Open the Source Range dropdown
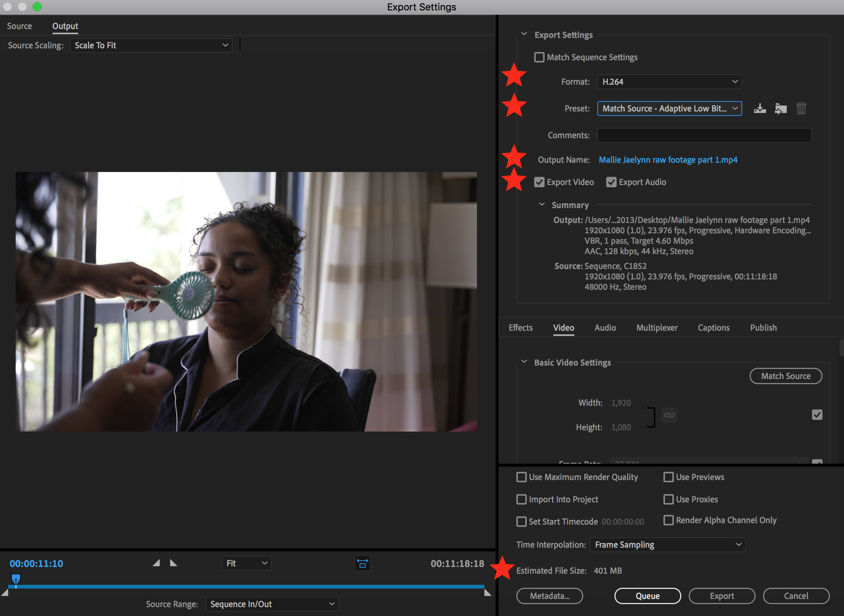 click(272, 604)
